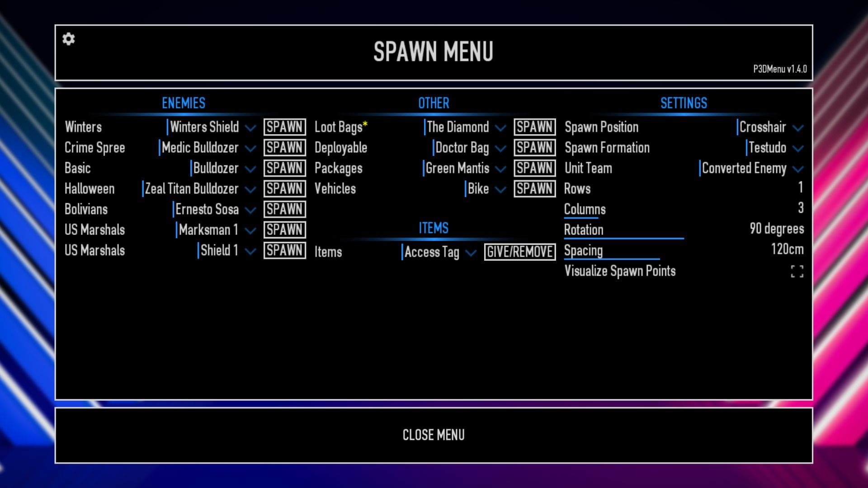Select the Testudo spawn formation option
This screenshot has width=868, height=488.
point(769,148)
